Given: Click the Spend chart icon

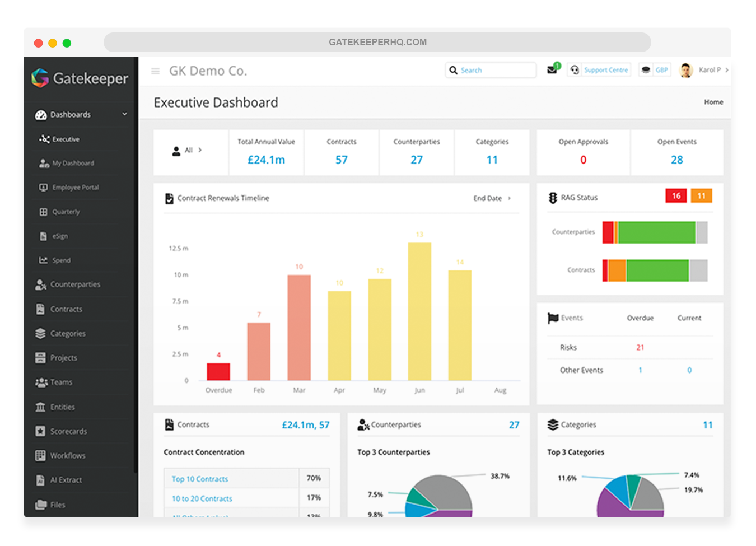Looking at the screenshot, I should click(x=43, y=260).
